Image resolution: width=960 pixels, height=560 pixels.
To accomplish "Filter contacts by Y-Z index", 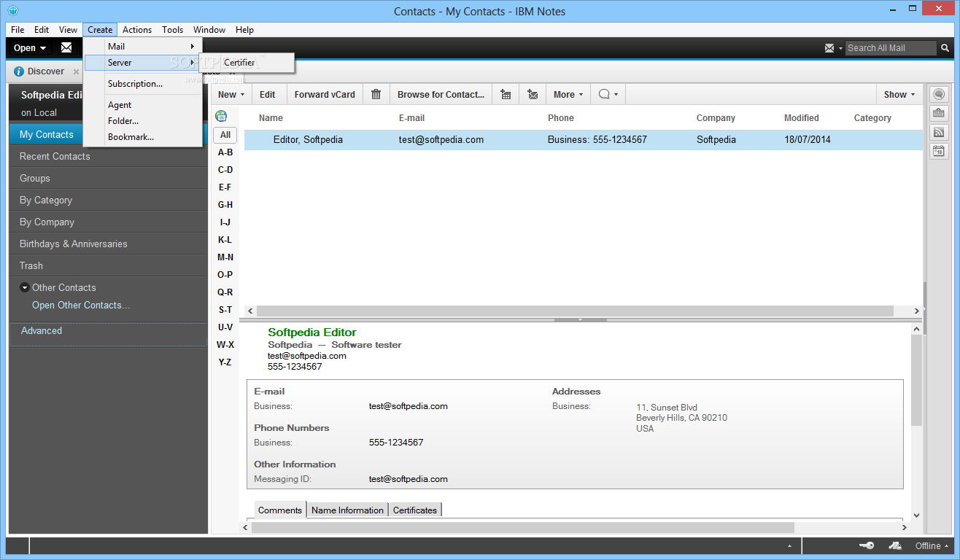I will point(225,362).
